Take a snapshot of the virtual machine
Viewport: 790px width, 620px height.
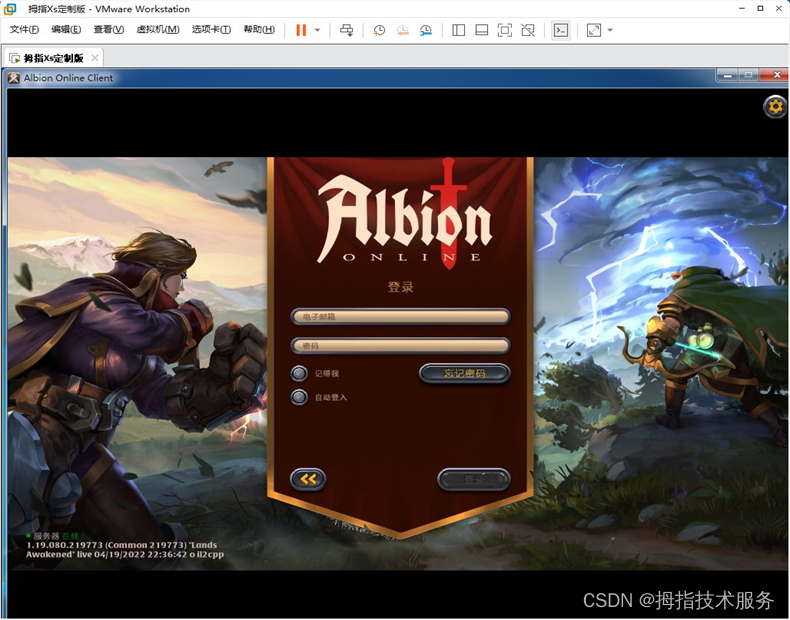(x=379, y=30)
